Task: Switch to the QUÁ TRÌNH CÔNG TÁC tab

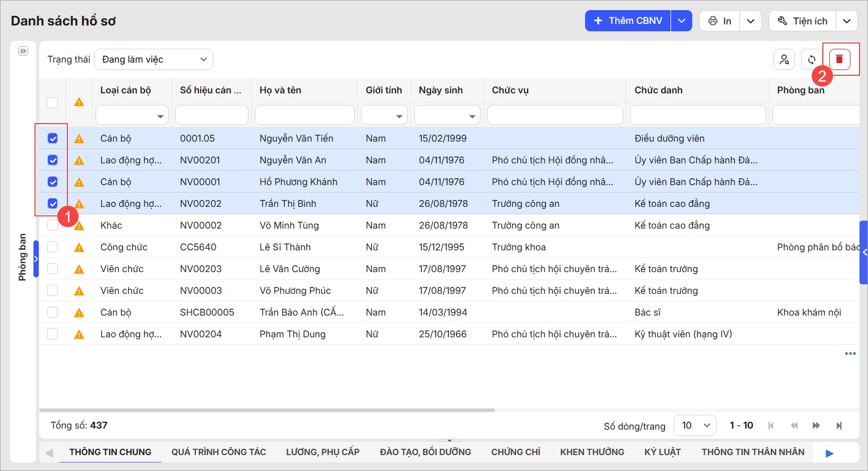Action: tap(218, 452)
